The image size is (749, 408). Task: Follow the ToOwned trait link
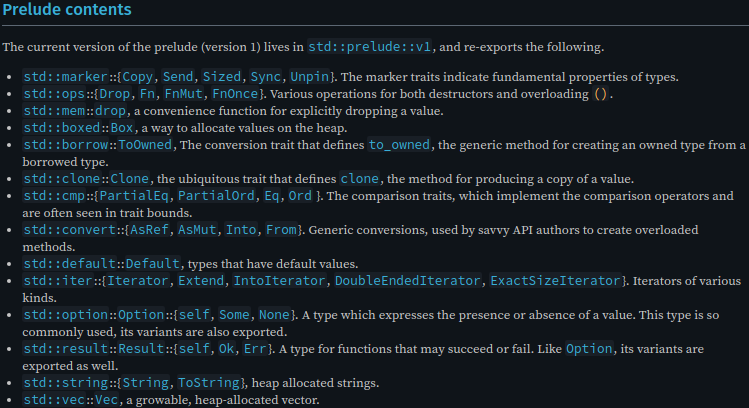pos(145,145)
